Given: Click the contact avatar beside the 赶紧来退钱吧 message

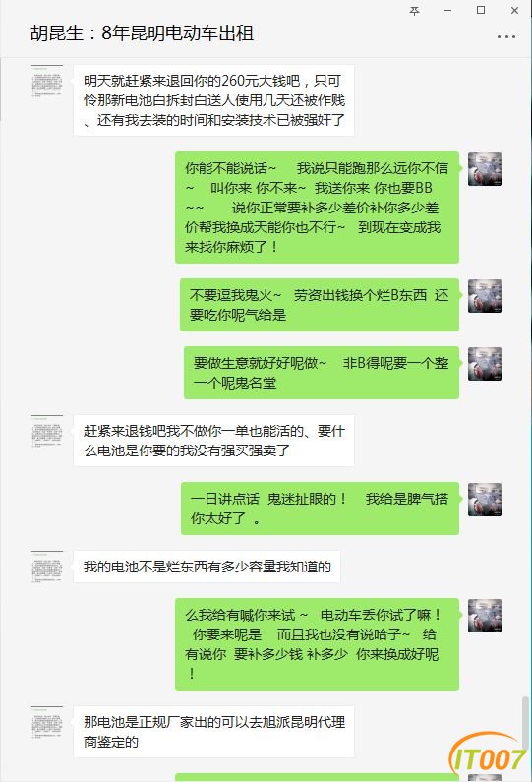Looking at the screenshot, I should (47, 432).
